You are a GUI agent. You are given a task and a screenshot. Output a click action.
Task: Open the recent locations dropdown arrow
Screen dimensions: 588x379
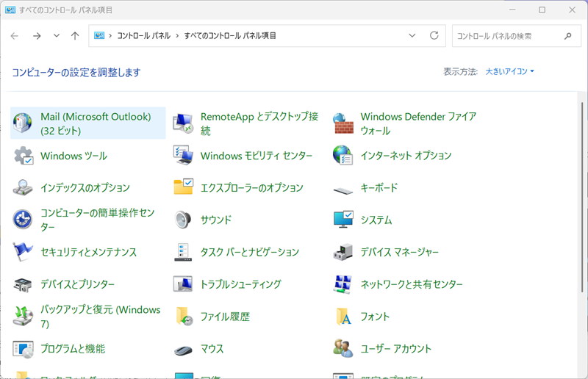57,35
